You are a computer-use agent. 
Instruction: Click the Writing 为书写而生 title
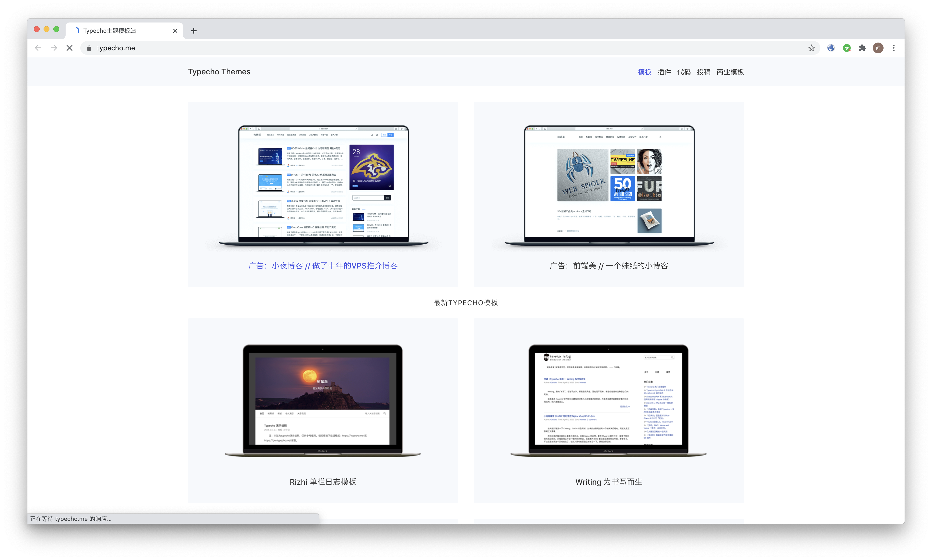[x=609, y=482]
